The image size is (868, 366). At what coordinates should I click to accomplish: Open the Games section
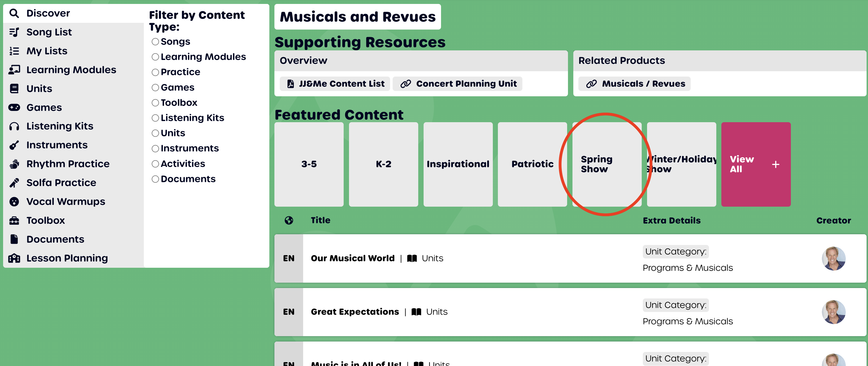tap(45, 107)
